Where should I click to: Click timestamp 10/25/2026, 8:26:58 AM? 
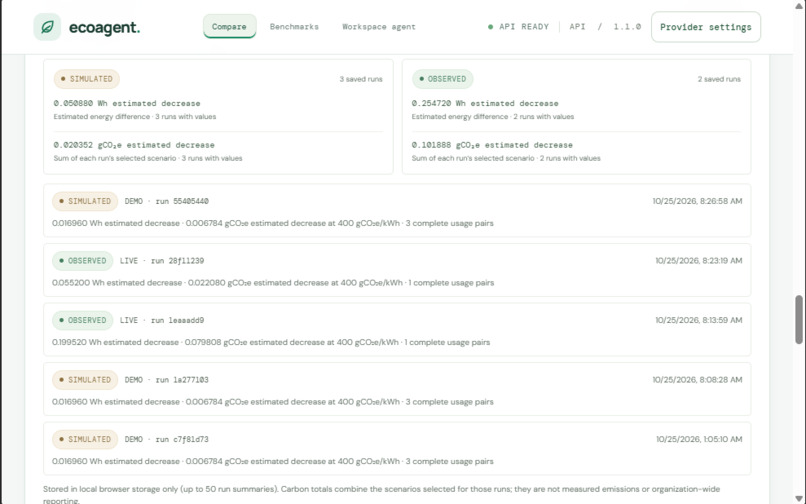click(x=698, y=201)
